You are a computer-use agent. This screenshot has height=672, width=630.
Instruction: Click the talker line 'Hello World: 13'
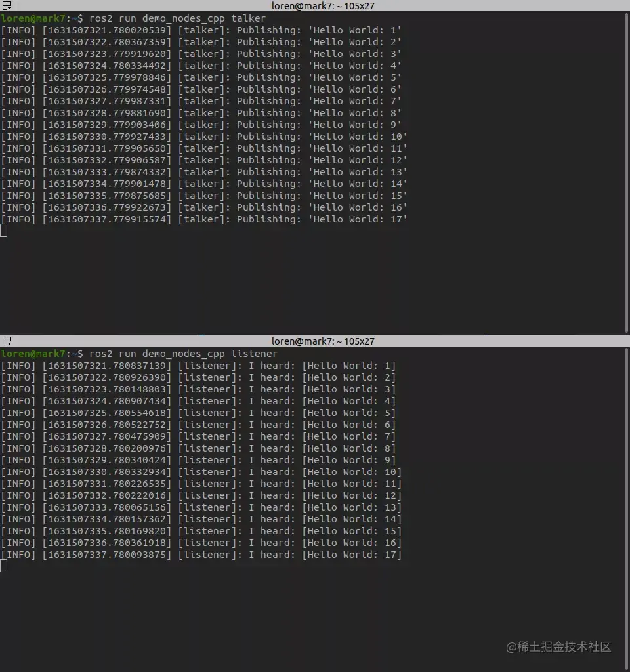(x=204, y=172)
